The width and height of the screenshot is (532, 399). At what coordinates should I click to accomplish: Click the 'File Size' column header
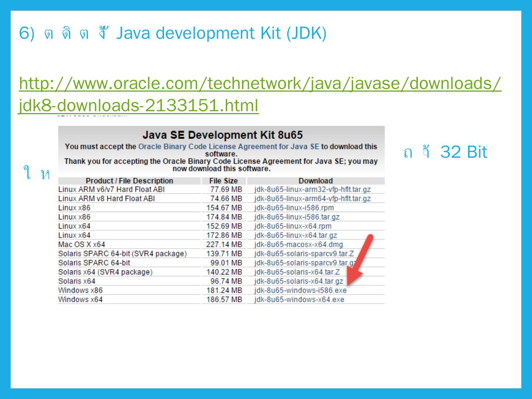[223, 181]
